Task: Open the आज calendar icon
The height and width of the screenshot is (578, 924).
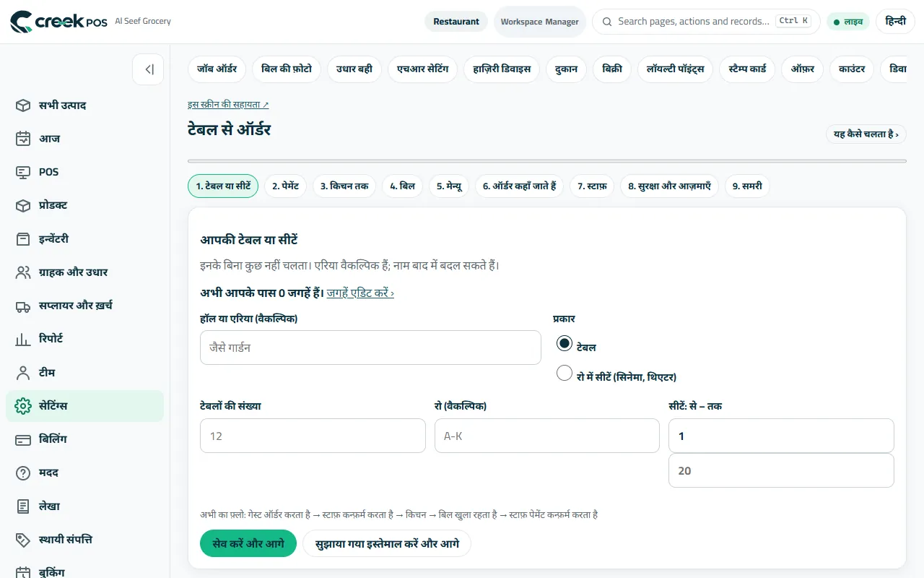Action: click(x=23, y=139)
